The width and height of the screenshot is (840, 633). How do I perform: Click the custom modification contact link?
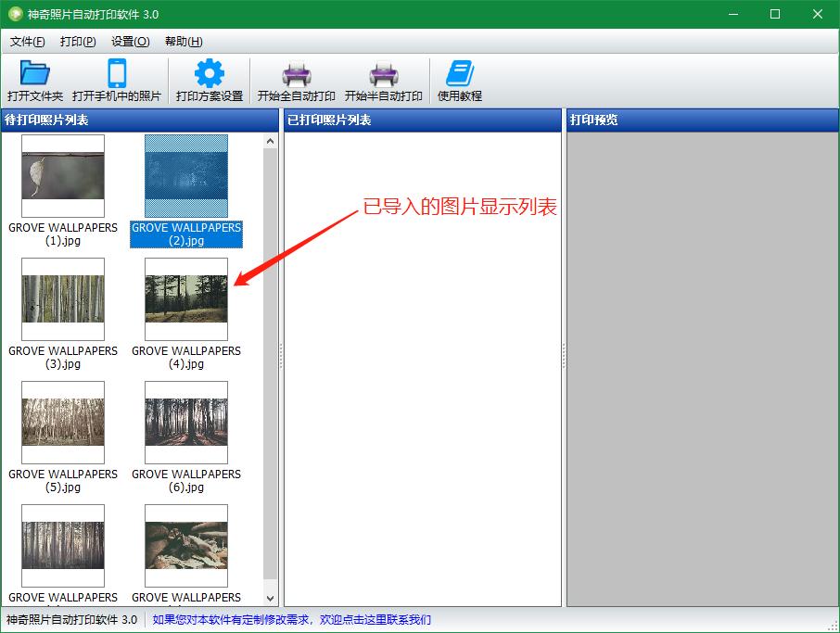click(x=292, y=620)
